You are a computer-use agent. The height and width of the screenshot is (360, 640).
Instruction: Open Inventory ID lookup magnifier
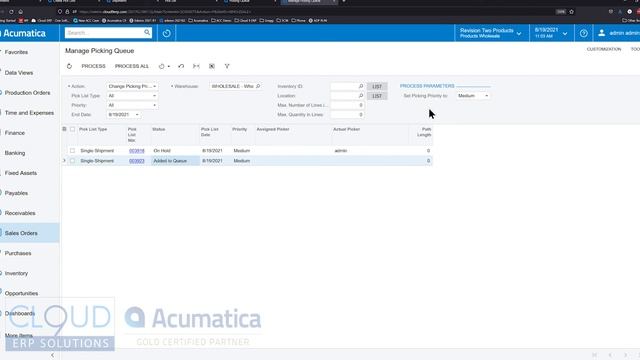tap(361, 86)
